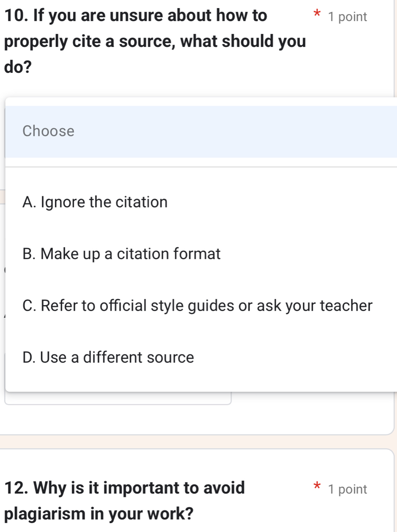Choose option C about official style guides
The height and width of the screenshot is (532, 397).
point(198,306)
